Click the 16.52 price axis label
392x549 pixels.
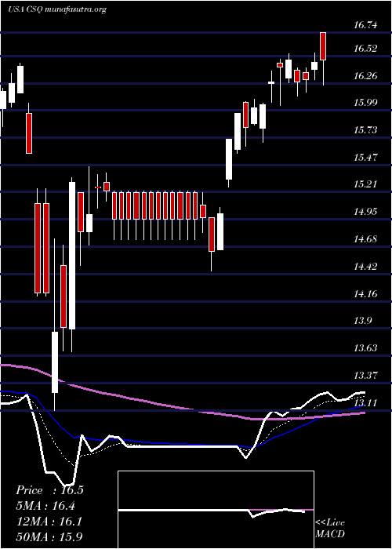366,49
